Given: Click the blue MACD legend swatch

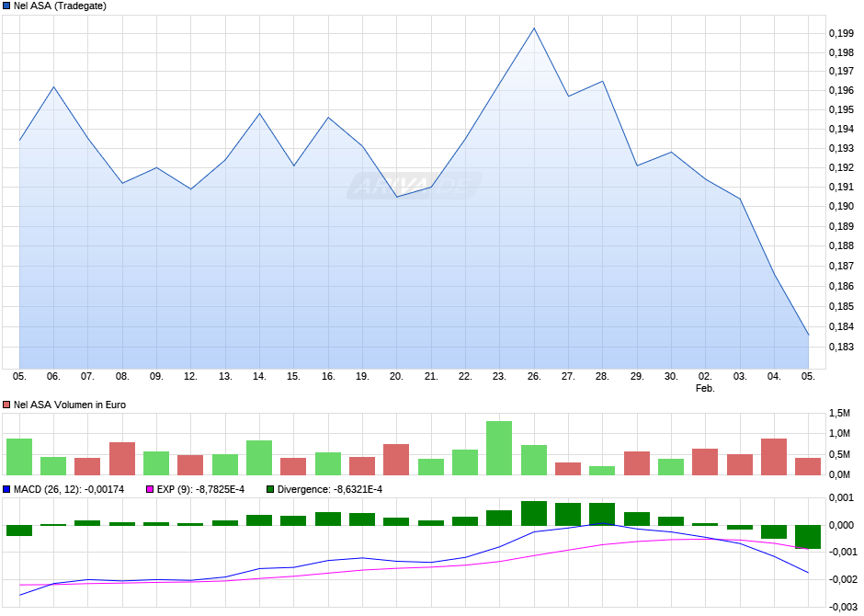Looking at the screenshot, I should [6, 489].
